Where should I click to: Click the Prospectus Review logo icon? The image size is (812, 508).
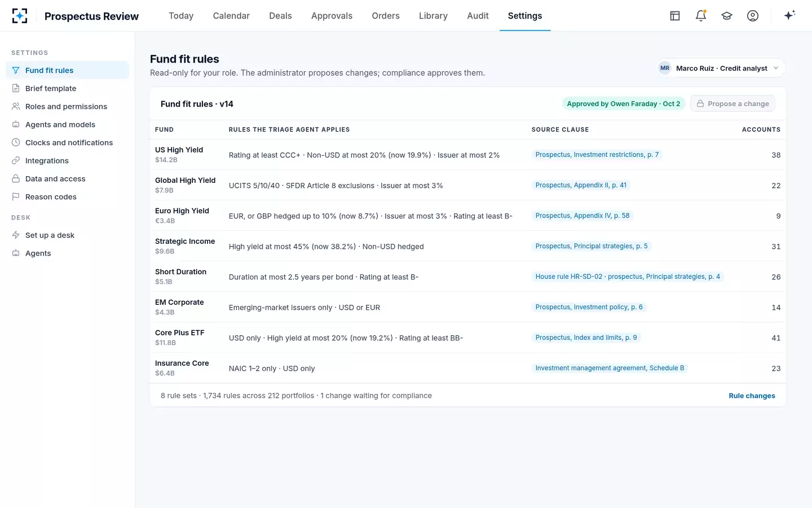[20, 16]
